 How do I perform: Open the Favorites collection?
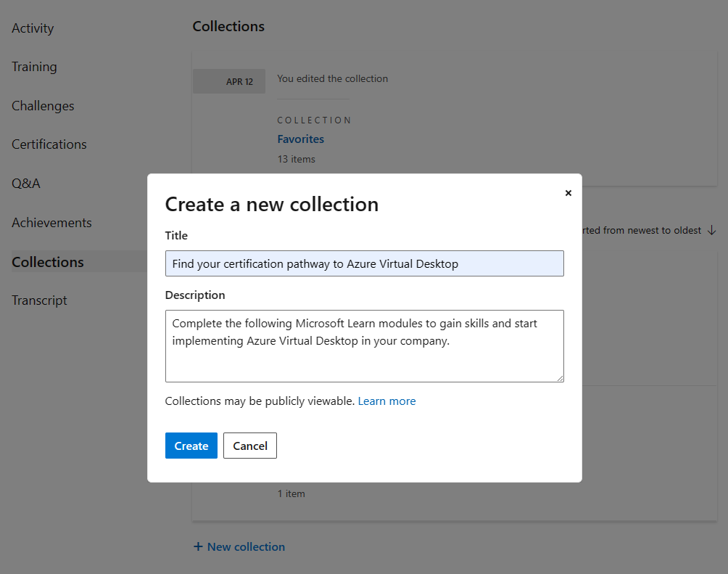click(300, 139)
